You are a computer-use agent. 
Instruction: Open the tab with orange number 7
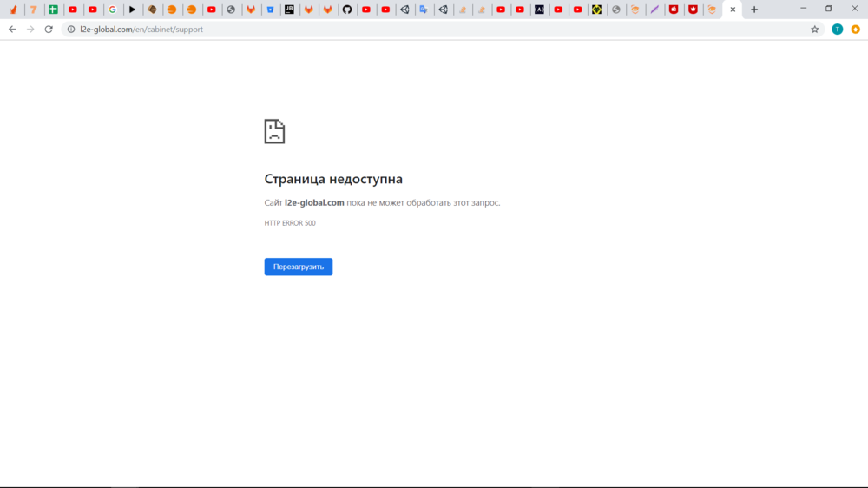click(33, 10)
